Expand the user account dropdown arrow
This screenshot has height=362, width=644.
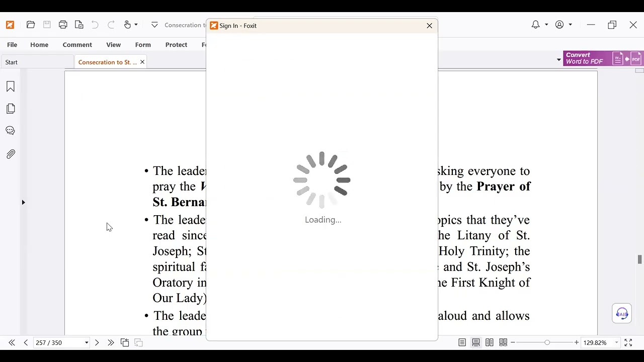(x=570, y=25)
